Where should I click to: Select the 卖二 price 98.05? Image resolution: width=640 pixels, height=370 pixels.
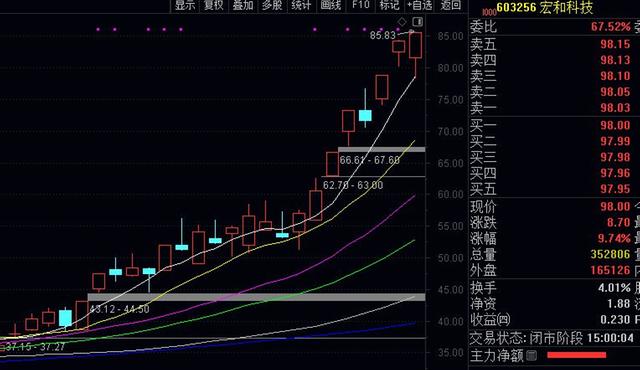point(615,92)
